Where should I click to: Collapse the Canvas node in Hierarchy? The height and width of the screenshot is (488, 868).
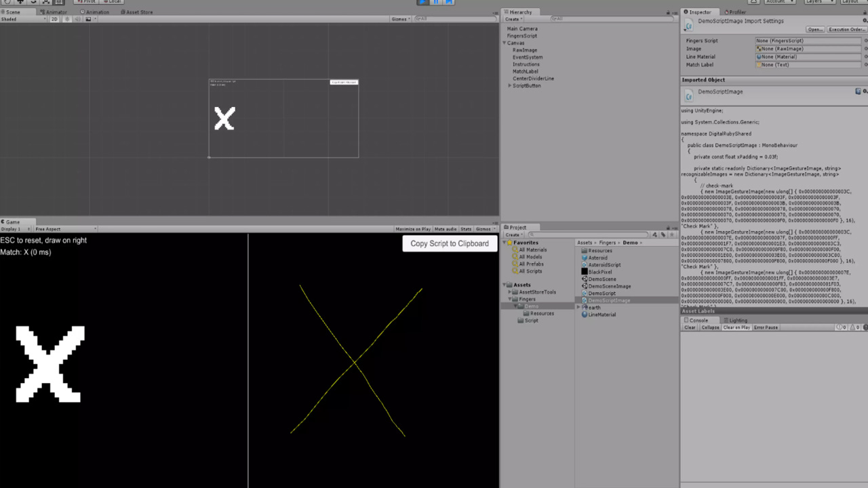click(505, 43)
